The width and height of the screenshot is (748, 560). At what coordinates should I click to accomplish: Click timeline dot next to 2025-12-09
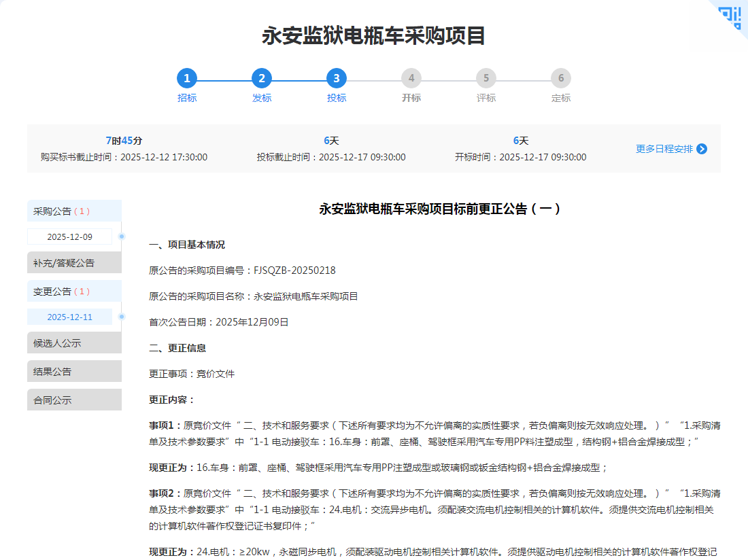point(122,237)
